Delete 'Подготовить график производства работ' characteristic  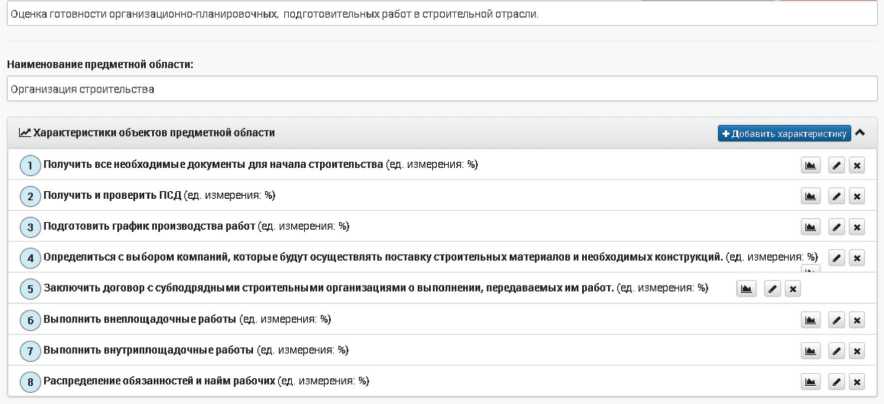[x=857, y=227]
